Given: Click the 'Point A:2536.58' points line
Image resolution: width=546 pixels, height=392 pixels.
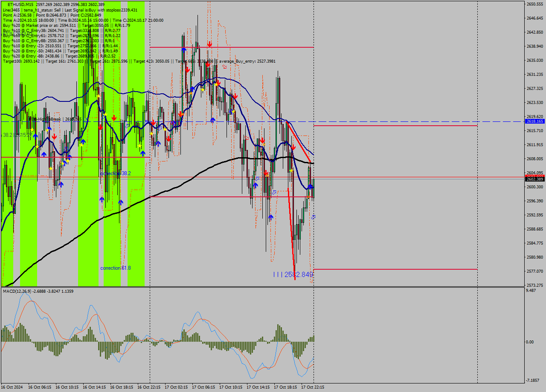Looking at the screenshot, I should (52, 15).
